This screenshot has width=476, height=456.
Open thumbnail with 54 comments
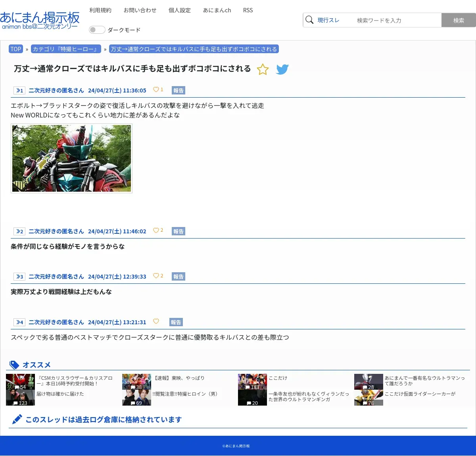point(20,382)
